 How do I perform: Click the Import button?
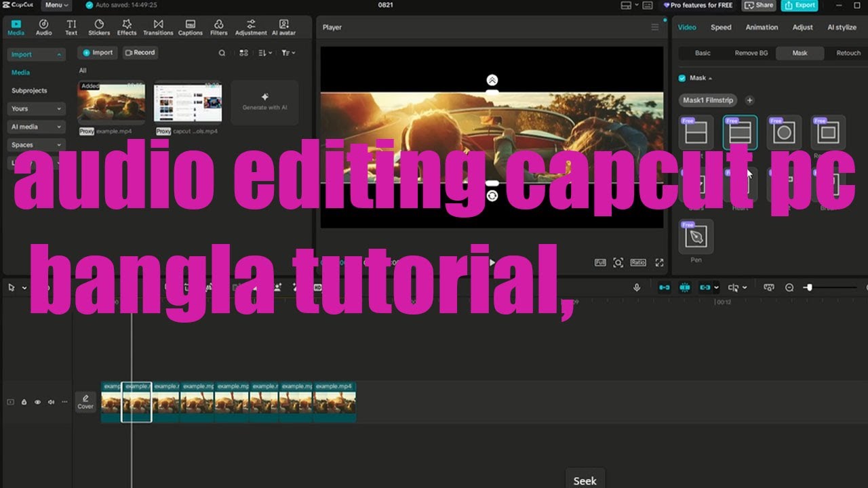pyautogui.click(x=98, y=52)
